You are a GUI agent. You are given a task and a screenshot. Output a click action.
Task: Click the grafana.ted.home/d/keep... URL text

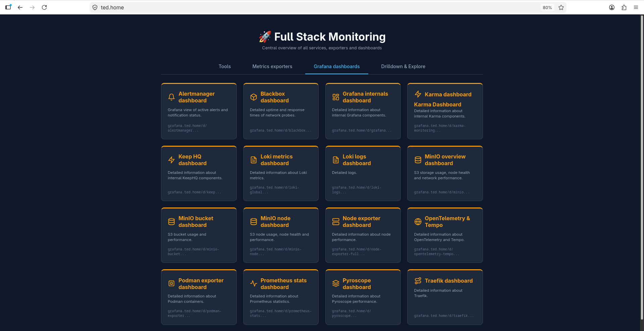195,192
